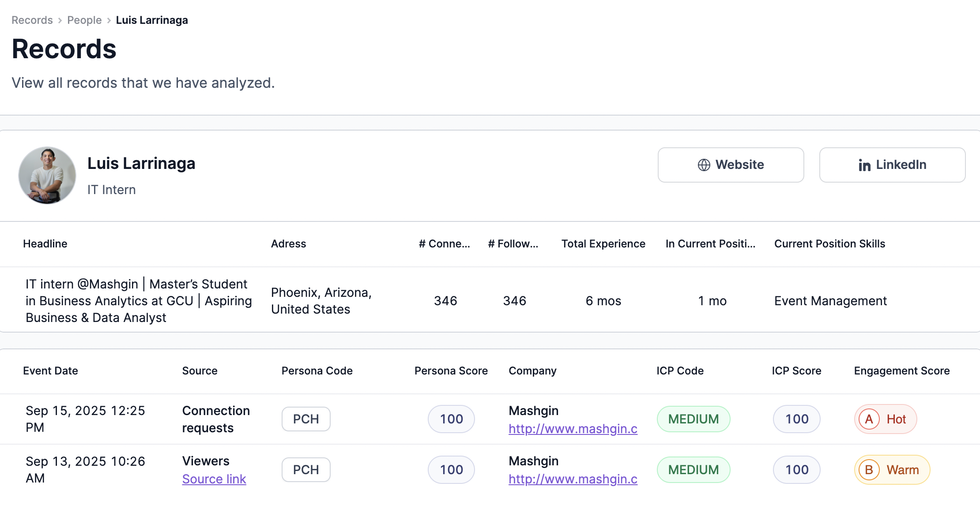Click the chevron after Records breadcrumb
980x509 pixels.
tap(60, 20)
